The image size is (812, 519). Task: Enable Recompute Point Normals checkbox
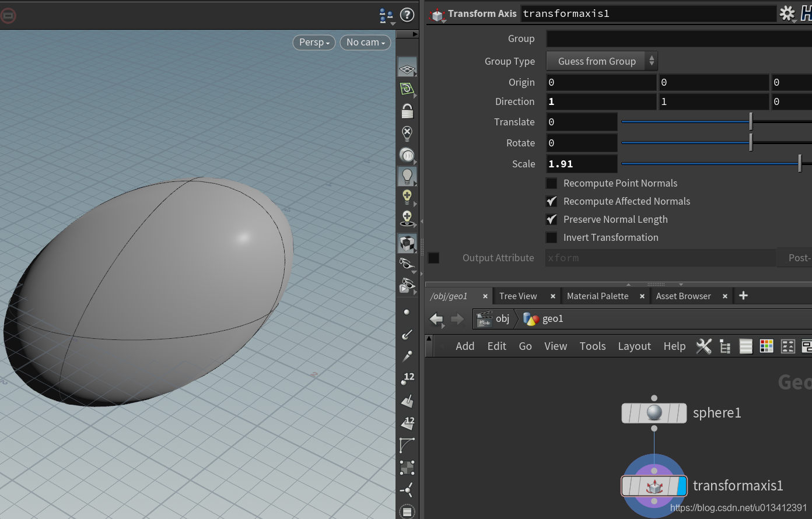[551, 183]
